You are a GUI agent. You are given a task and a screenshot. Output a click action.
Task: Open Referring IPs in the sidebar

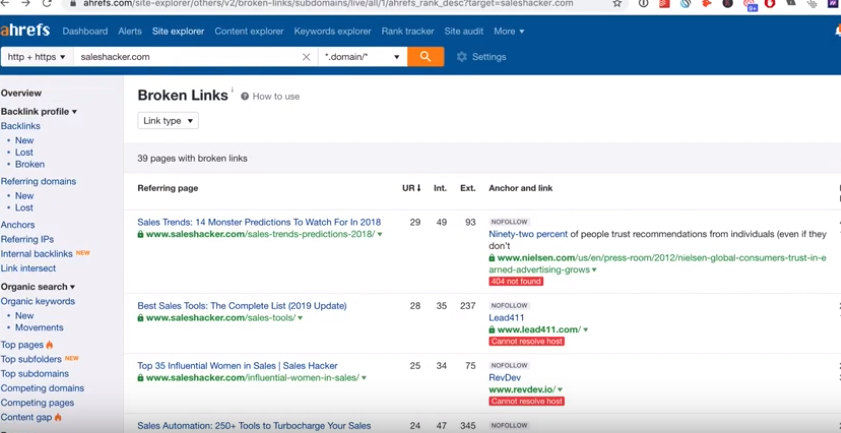[x=27, y=239]
